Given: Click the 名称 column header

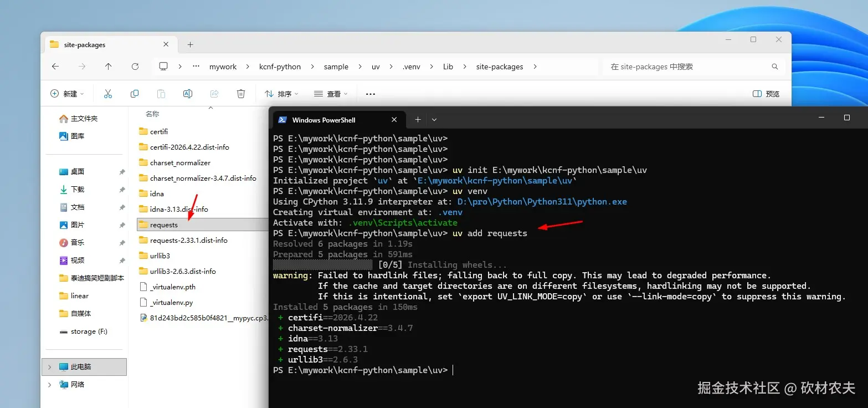Looking at the screenshot, I should point(152,114).
